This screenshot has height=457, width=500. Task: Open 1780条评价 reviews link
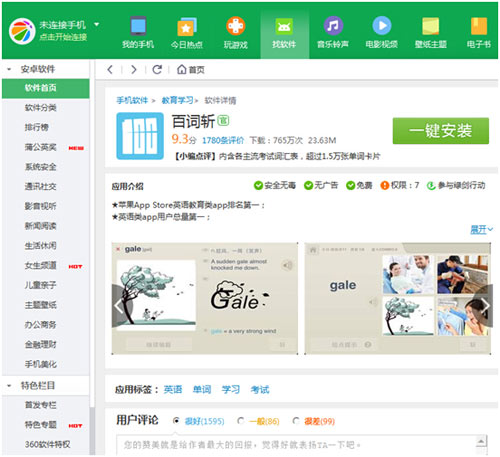pos(223,140)
